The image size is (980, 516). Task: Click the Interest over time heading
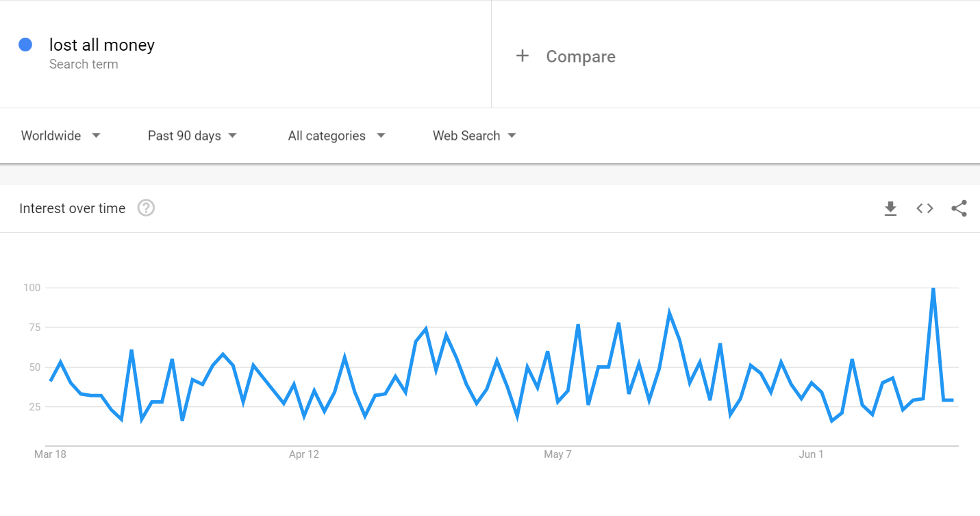73,208
